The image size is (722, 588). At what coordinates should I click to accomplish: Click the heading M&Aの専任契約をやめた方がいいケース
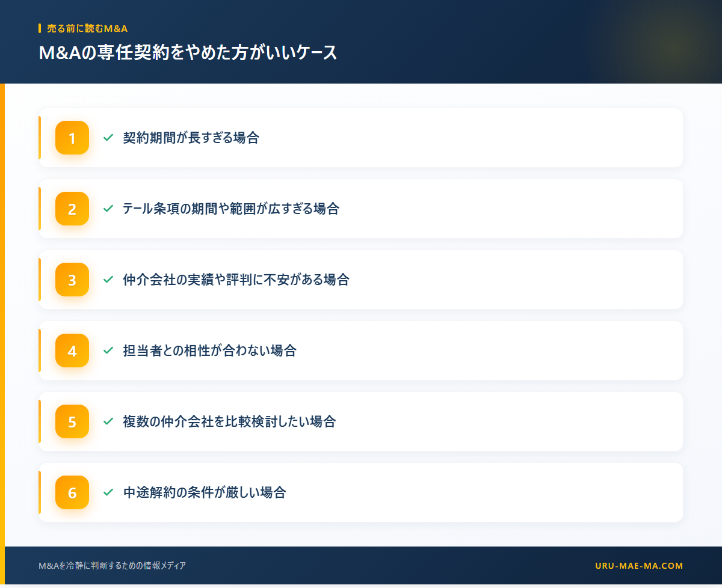(x=188, y=52)
